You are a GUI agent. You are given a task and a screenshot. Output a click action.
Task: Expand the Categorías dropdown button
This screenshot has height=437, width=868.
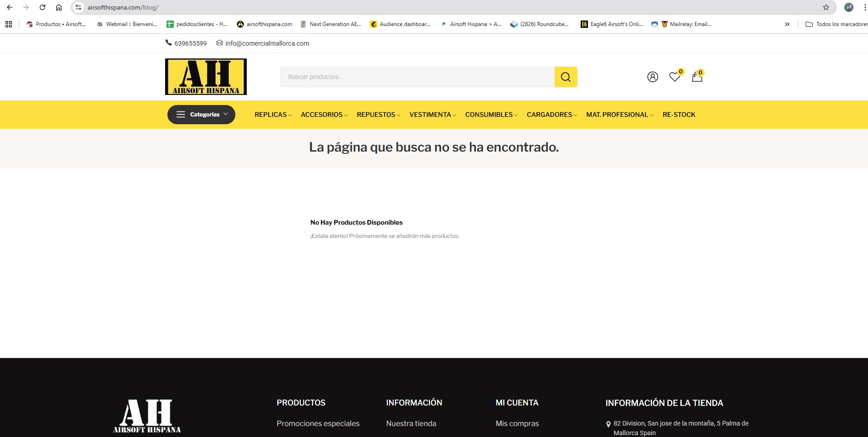pyautogui.click(x=201, y=115)
